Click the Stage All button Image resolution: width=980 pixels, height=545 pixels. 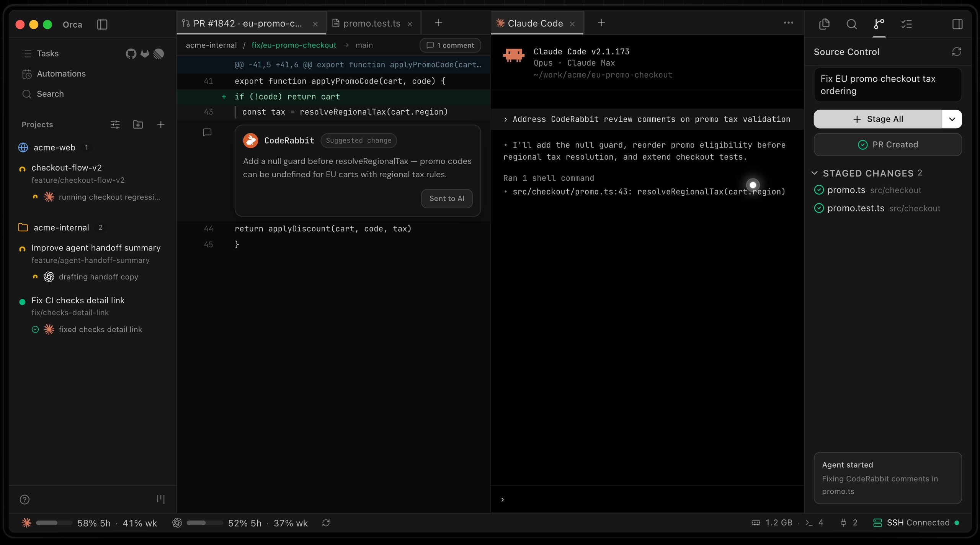pyautogui.click(x=877, y=119)
